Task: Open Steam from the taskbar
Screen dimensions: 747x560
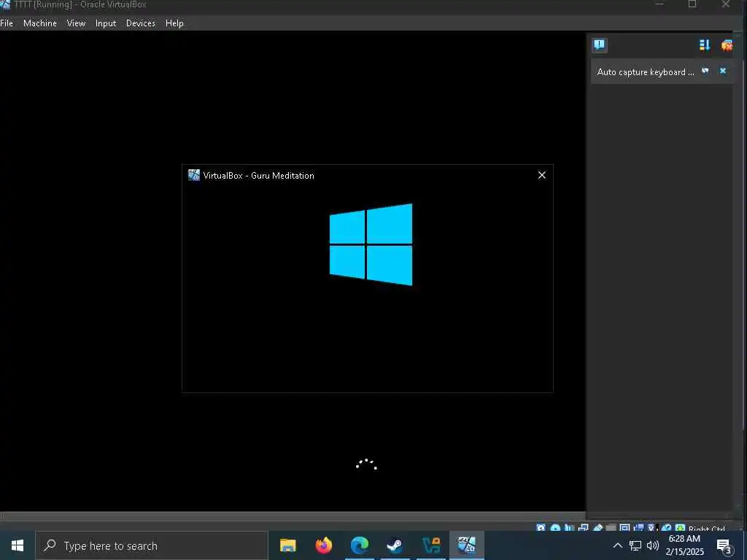Action: [x=395, y=545]
